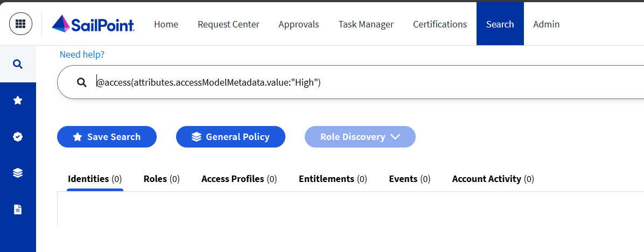Open saved searches star sidebar icon
644x252 pixels.
(18, 100)
